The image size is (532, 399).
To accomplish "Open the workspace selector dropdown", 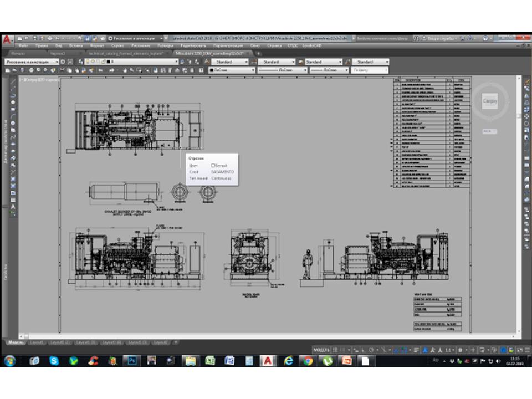I will click(57, 62).
